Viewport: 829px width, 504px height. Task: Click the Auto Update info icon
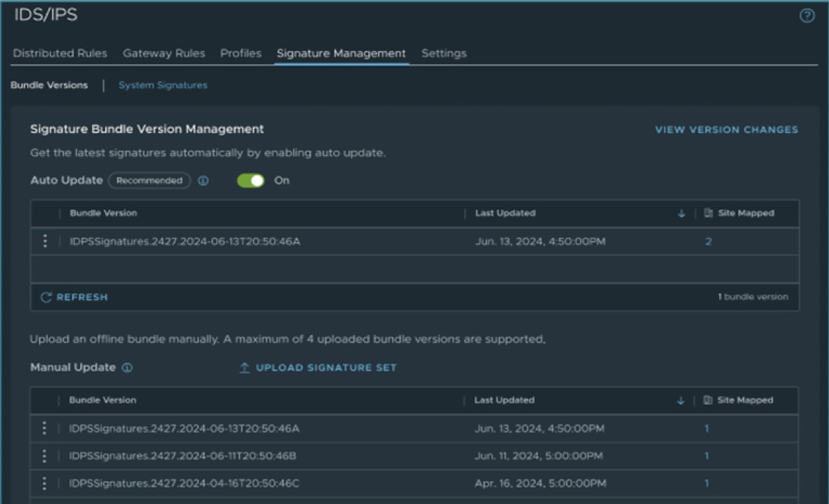[203, 181]
